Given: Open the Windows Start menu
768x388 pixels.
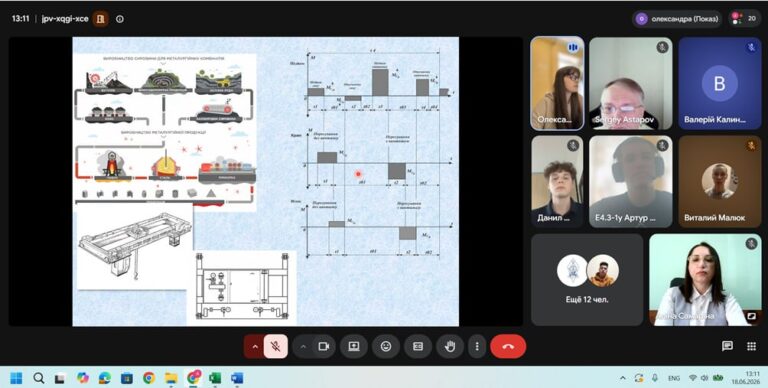Looking at the screenshot, I should [16, 378].
